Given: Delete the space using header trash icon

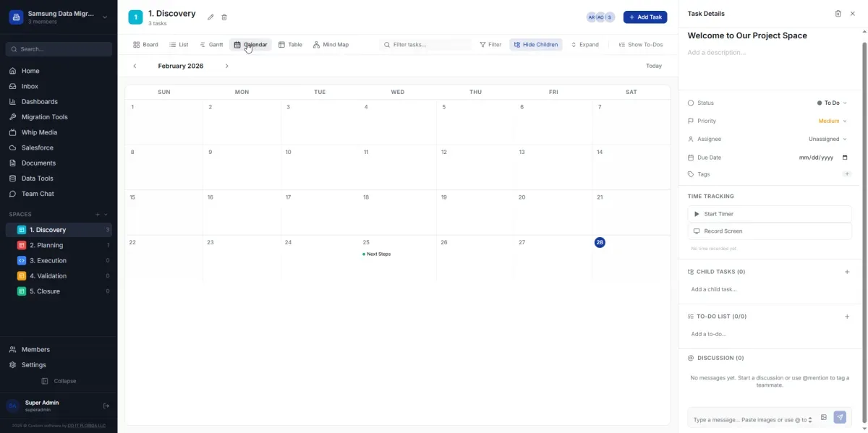Looking at the screenshot, I should [x=224, y=17].
